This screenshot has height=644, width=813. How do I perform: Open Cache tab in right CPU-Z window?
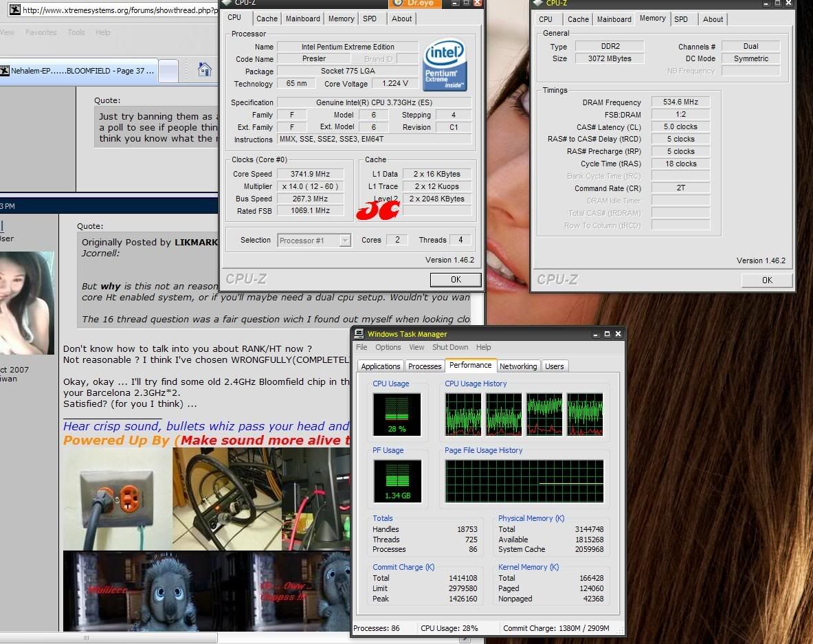[577, 19]
